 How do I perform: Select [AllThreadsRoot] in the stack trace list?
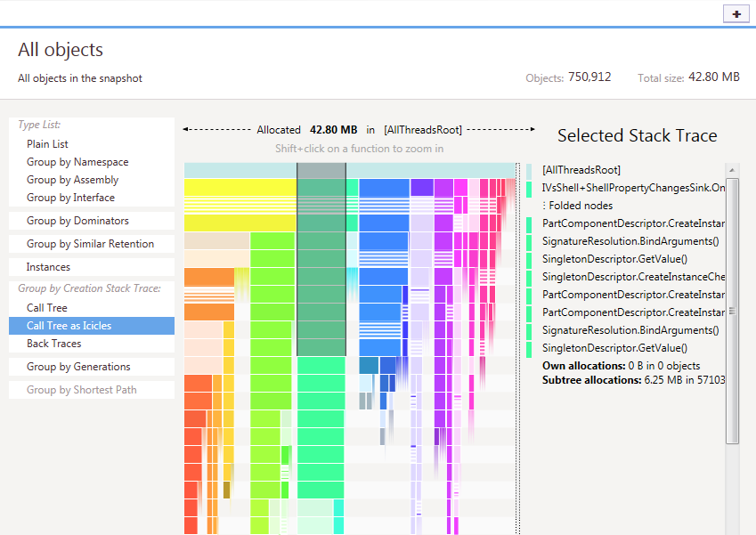[x=581, y=170]
